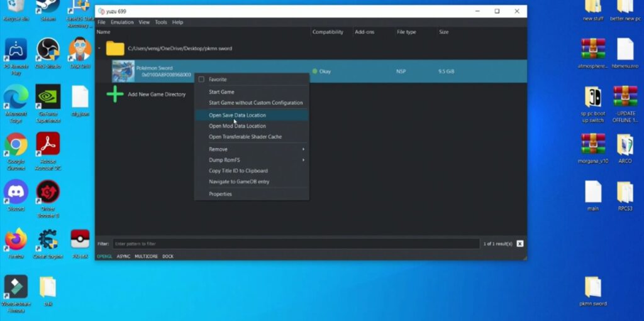644x321 pixels.
Task: Open Properties from context menu
Action: pos(252,193)
